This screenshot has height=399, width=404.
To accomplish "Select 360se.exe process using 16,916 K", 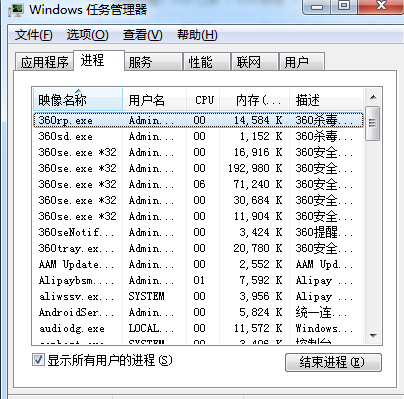I will pyautogui.click(x=198, y=152).
